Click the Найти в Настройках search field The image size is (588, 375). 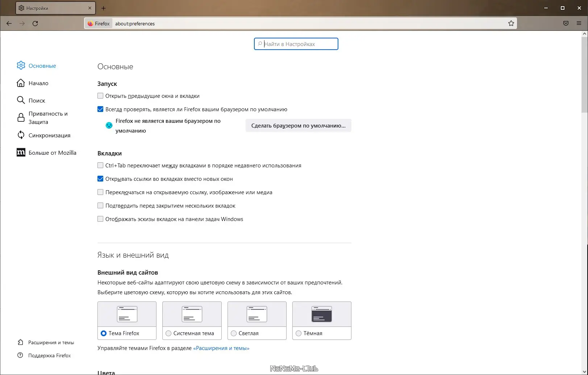tap(296, 44)
